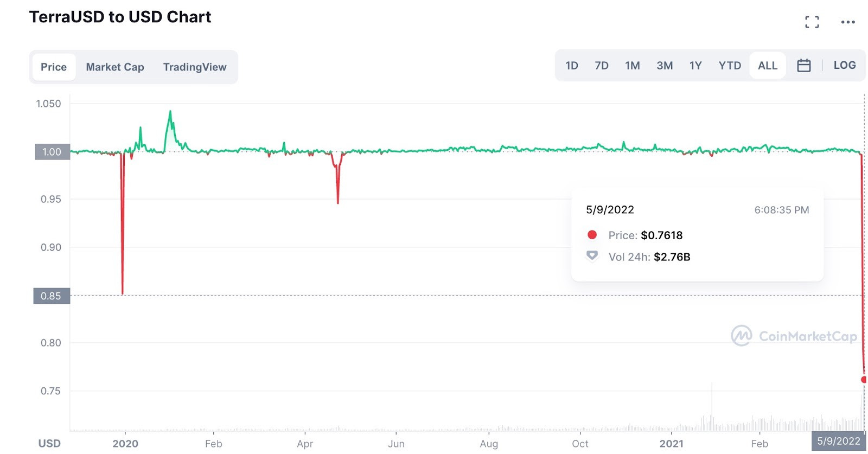Click the 6:08:35 PM timestamp in tooltip
868x454 pixels.
782,210
